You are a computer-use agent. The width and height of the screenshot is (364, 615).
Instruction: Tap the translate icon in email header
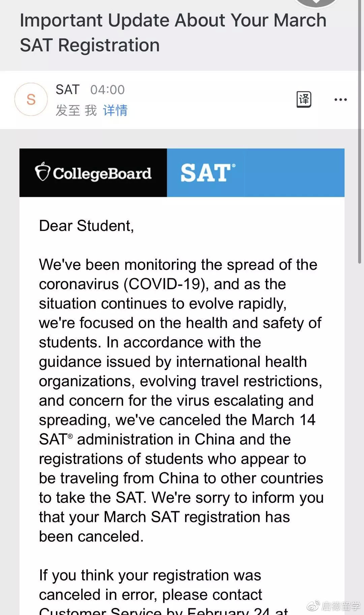click(304, 99)
